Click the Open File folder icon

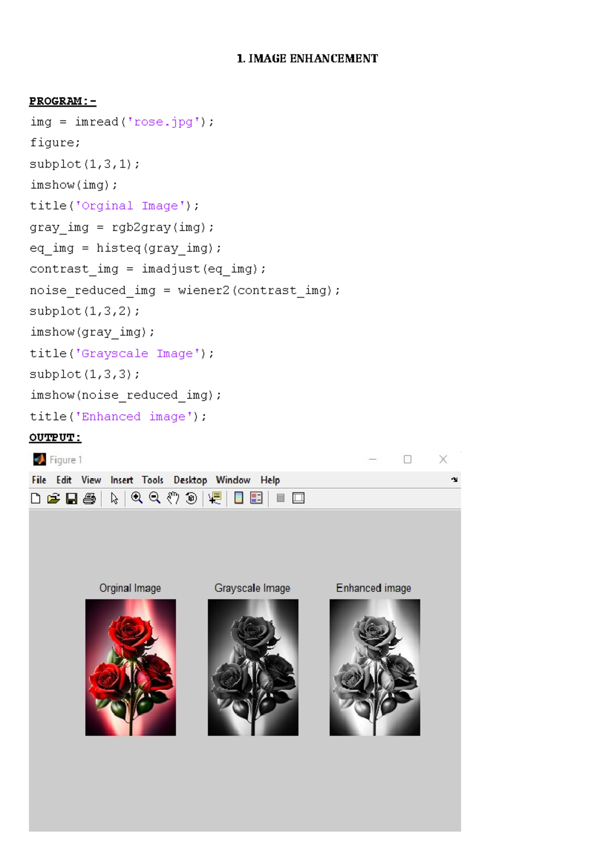click(x=53, y=498)
